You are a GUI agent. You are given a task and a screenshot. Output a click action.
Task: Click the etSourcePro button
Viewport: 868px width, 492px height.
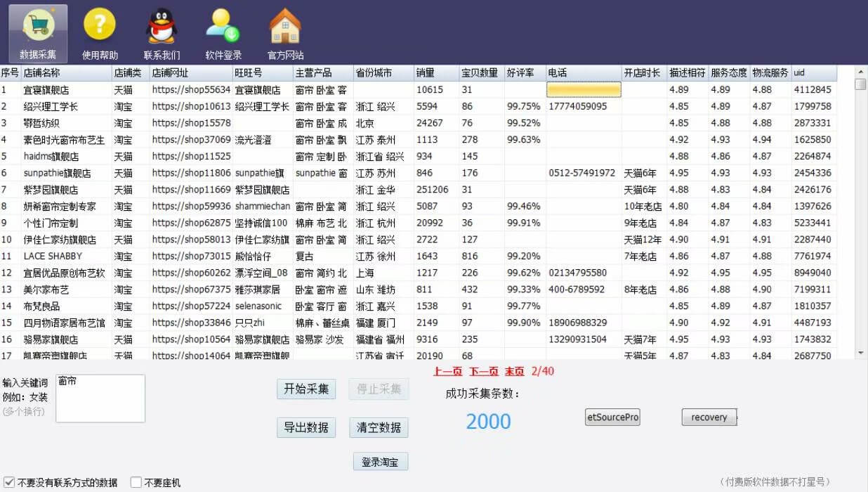pos(613,417)
